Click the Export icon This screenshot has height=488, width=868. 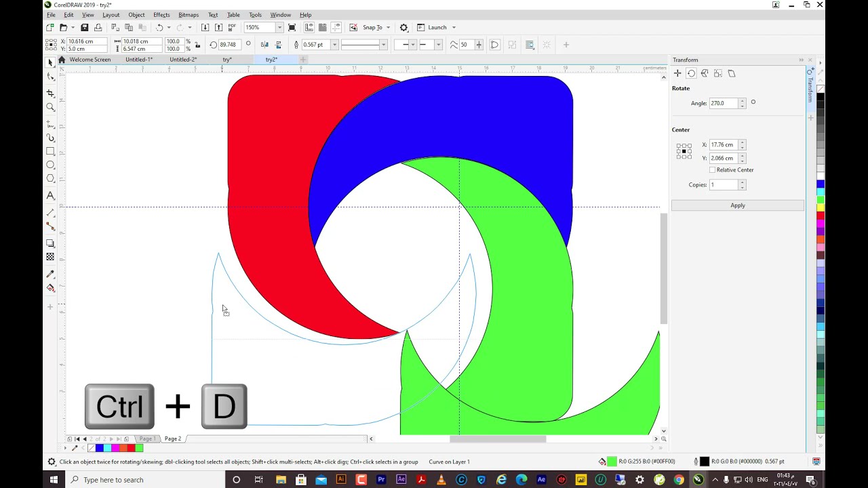click(x=218, y=27)
